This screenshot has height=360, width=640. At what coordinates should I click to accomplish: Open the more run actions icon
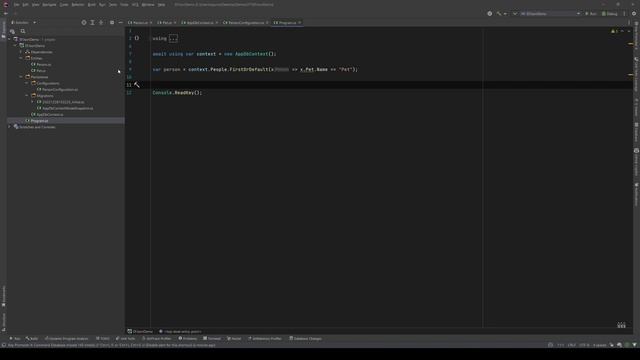point(624,13)
